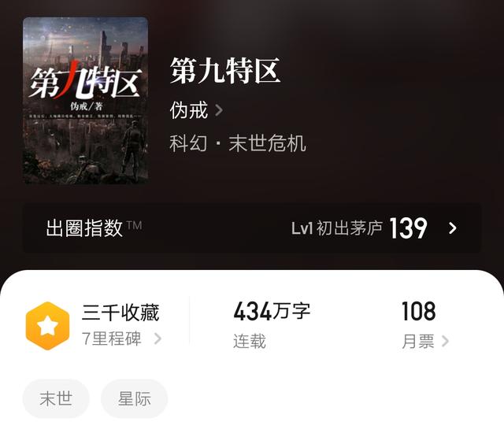
Task: Tap the book title 第九特区
Action: click(x=225, y=71)
